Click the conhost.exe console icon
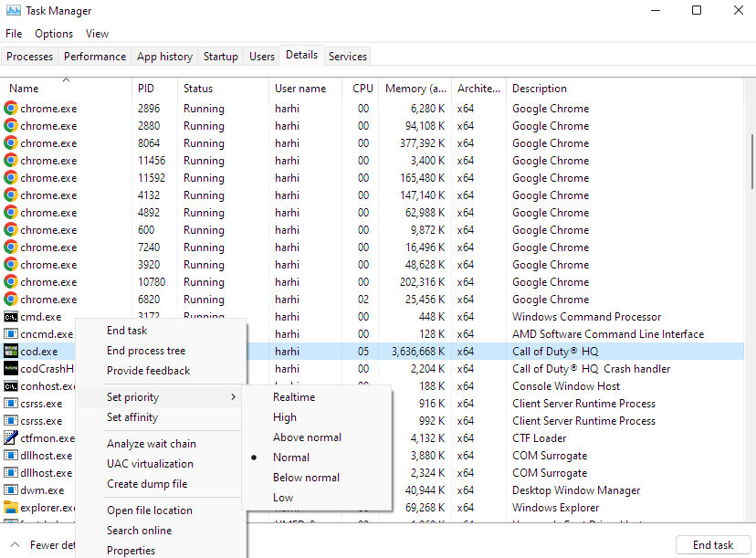 coord(11,386)
